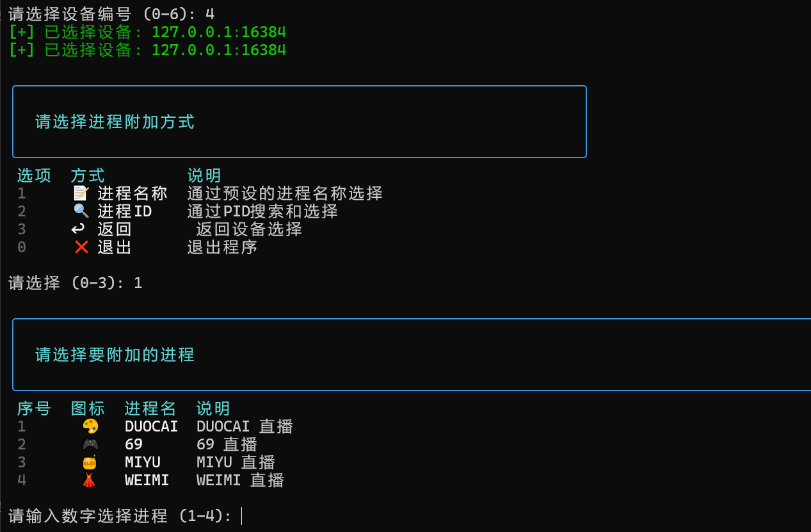
Task: Click the magnifying glass icon beside 进程ID
Action: (81, 211)
